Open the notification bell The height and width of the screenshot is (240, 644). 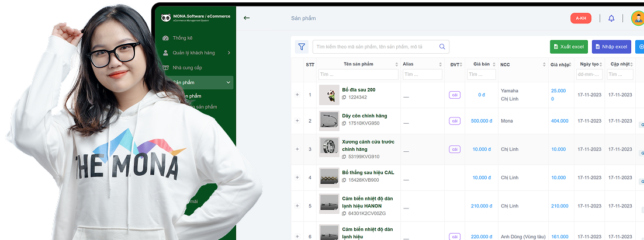click(611, 18)
